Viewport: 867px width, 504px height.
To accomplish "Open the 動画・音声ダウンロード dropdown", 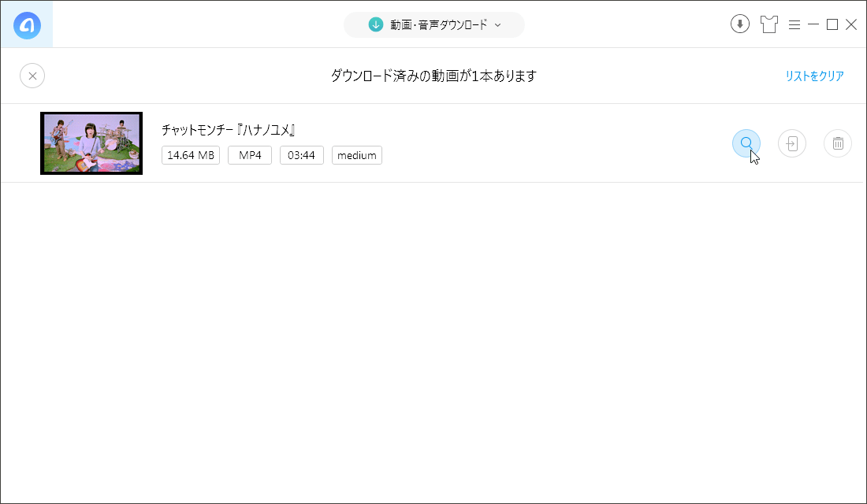I will (434, 25).
